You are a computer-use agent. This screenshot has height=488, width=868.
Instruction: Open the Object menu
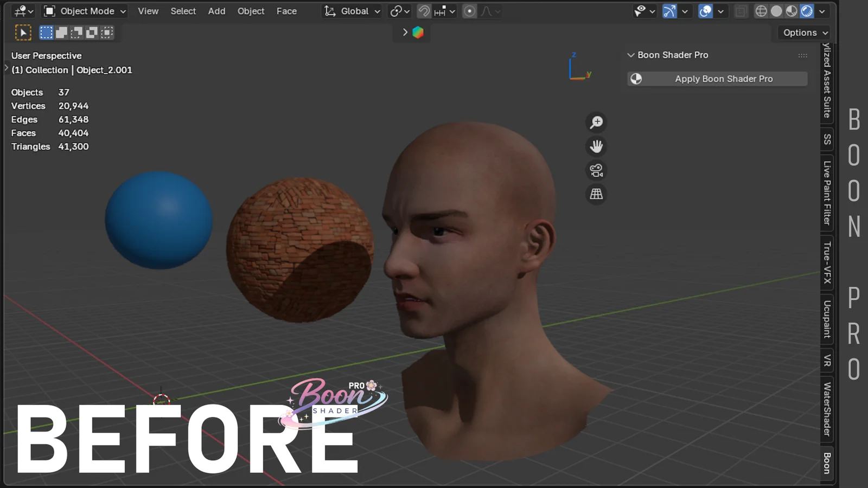click(251, 11)
